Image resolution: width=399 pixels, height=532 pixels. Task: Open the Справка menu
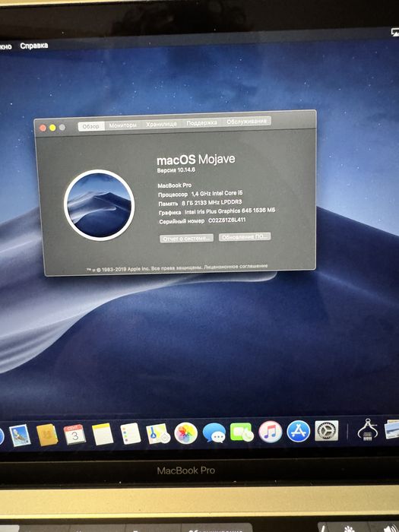click(x=34, y=46)
